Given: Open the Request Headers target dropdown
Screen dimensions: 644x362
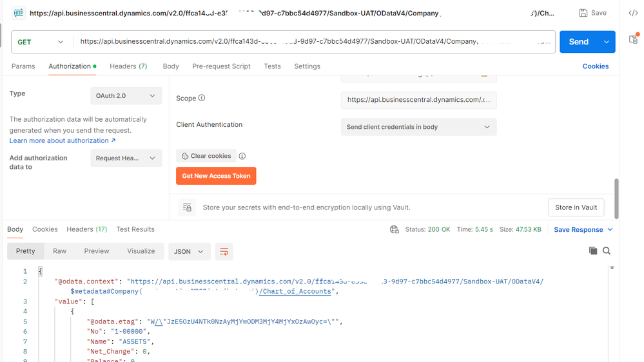Looking at the screenshot, I should pos(126,158).
